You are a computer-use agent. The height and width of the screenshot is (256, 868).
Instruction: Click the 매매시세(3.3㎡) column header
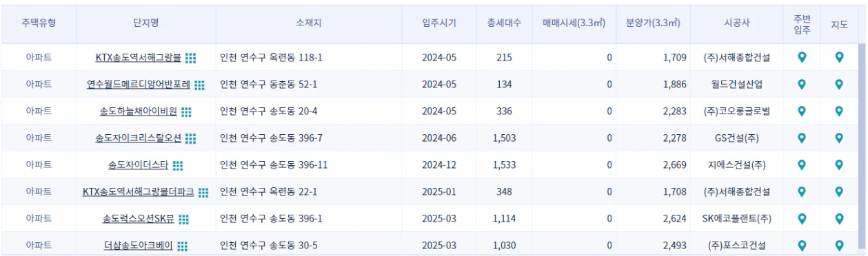574,23
